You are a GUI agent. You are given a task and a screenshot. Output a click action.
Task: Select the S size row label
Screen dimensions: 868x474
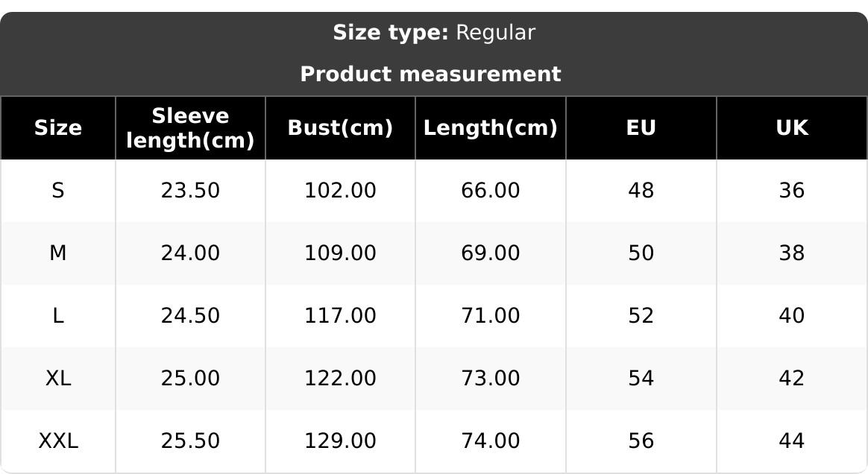[58, 191]
